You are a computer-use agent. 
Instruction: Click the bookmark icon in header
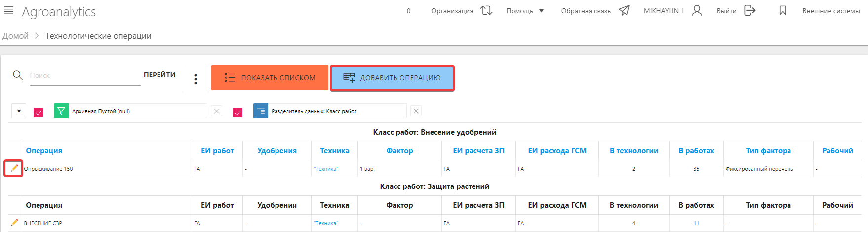click(x=783, y=11)
